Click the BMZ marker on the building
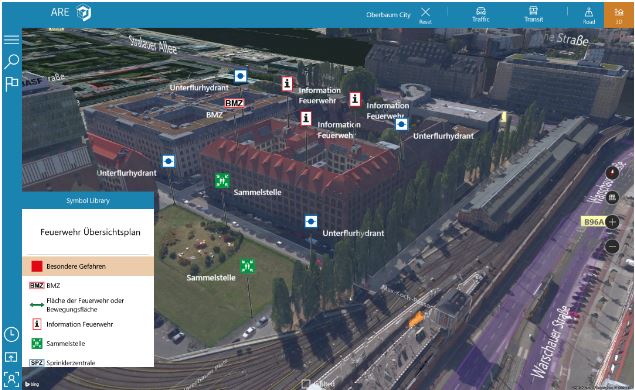The height and width of the screenshot is (390, 635). click(234, 103)
